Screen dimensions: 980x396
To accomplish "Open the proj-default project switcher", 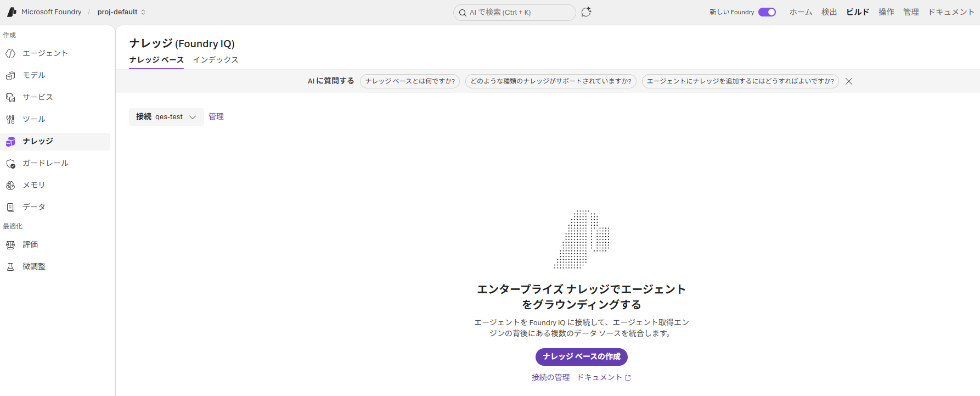I will point(121,12).
